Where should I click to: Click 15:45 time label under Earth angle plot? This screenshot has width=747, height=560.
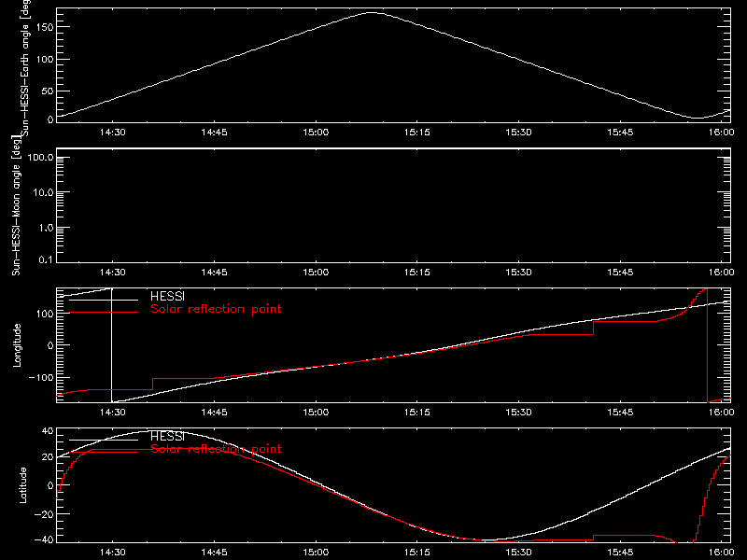click(620, 132)
